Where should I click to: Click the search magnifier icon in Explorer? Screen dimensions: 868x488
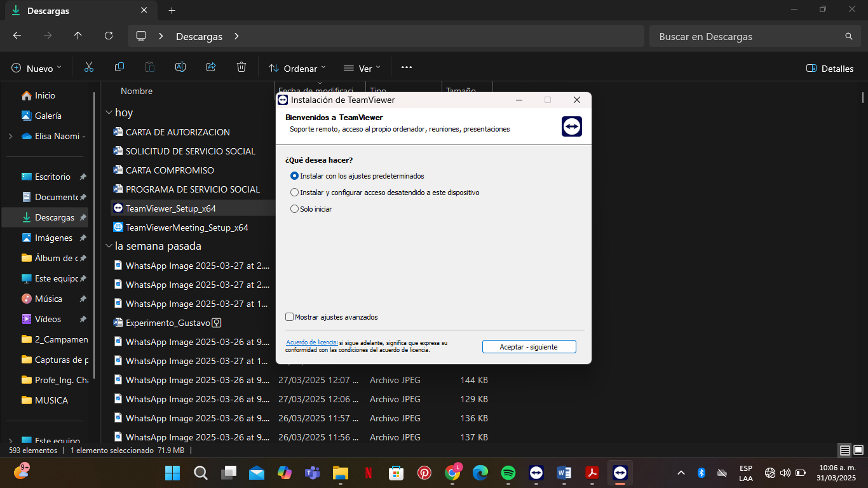[849, 36]
